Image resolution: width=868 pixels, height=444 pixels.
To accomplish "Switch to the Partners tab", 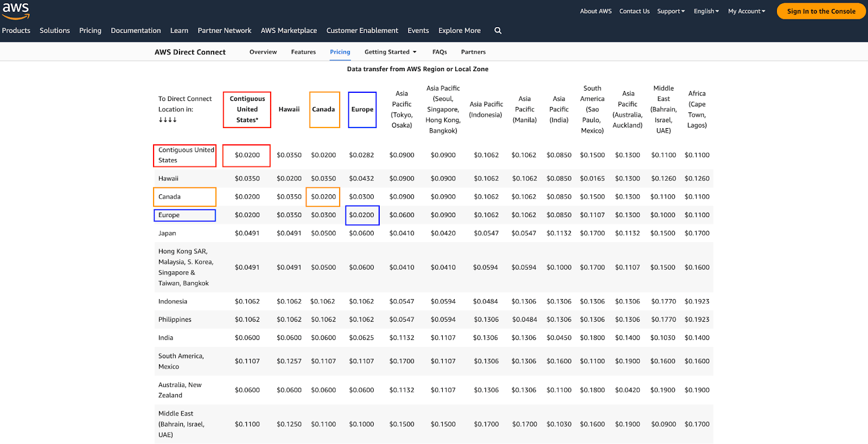I will click(x=473, y=52).
